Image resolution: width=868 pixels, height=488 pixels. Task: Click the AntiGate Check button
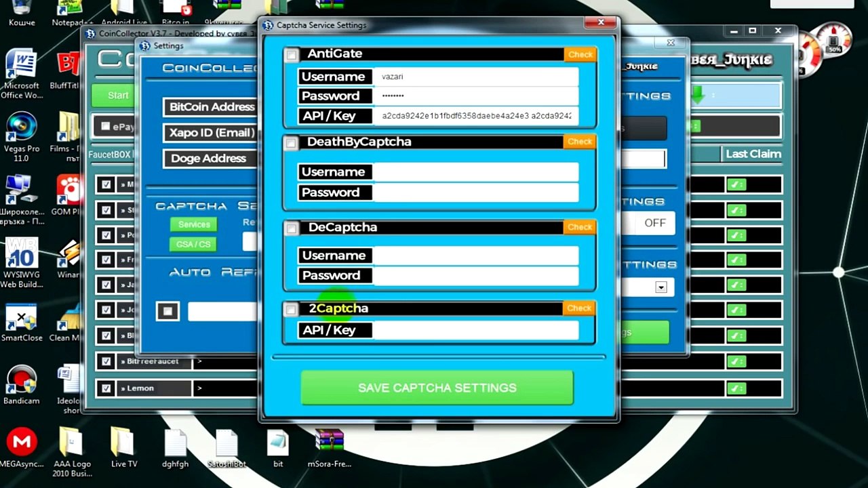tap(580, 55)
